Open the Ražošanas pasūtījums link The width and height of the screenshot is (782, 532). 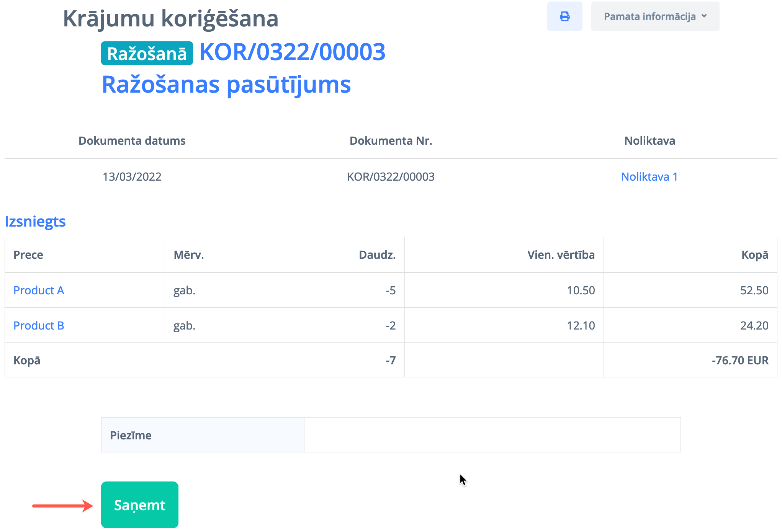tap(226, 85)
